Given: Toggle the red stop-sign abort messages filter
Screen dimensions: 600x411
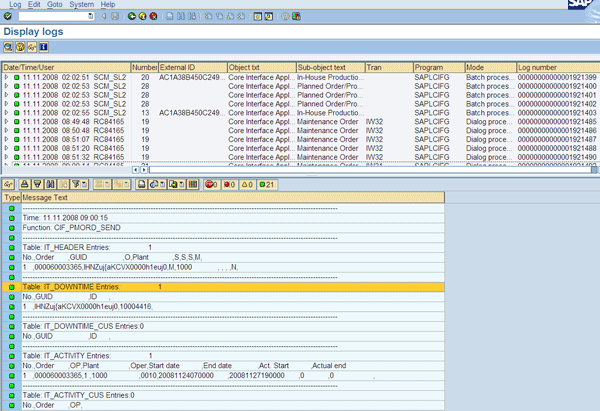Looking at the screenshot, I should click(x=212, y=185).
